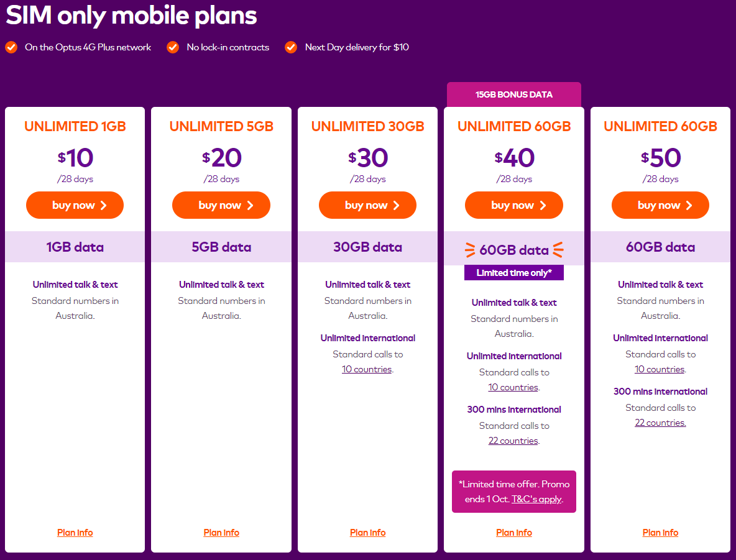Open the T&C's apply promo link
Screen dimensions: 736x560
536,500
